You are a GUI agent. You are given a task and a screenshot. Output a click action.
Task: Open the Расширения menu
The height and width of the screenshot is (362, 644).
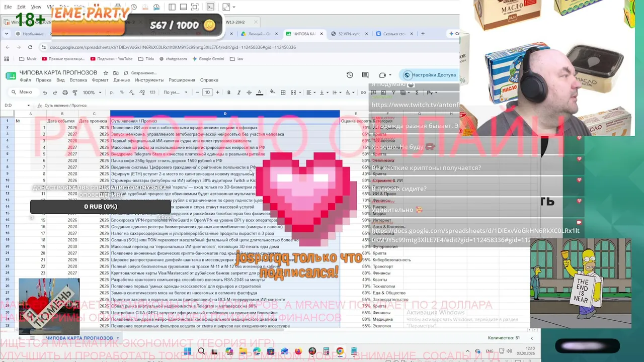coord(182,80)
